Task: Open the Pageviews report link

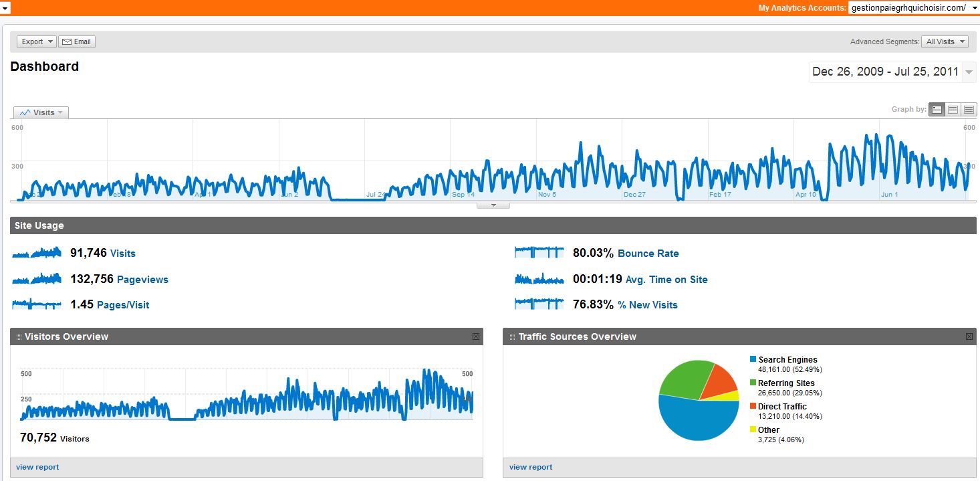Action: coord(142,280)
